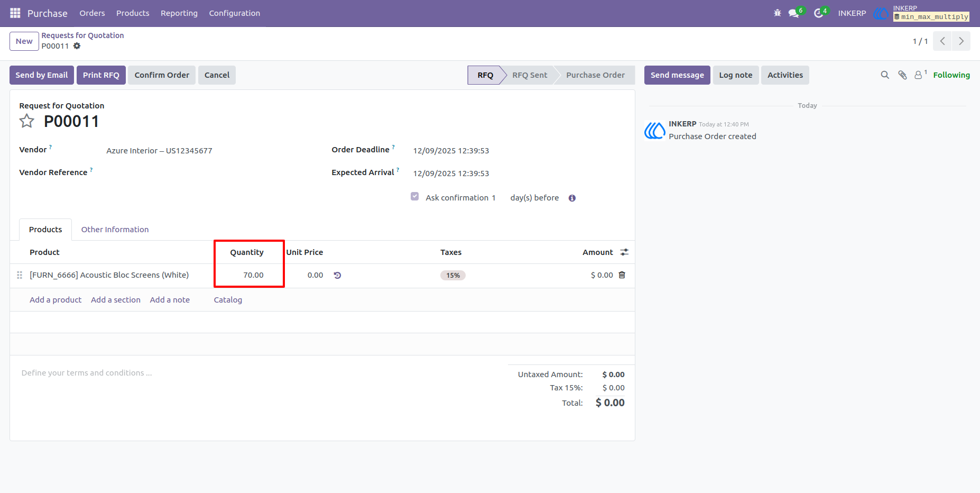Viewport: 980px width, 493px height.
Task: Toggle the Ask confirmation checkbox
Action: coord(415,197)
